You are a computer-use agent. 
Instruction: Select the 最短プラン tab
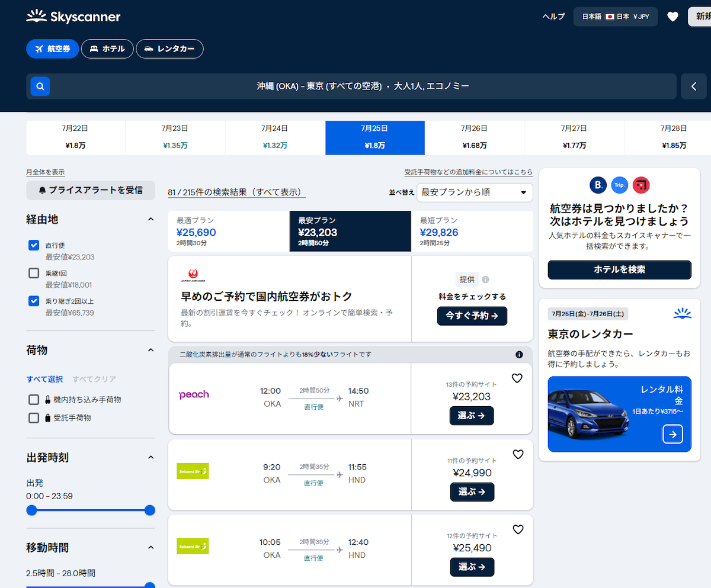[472, 231]
